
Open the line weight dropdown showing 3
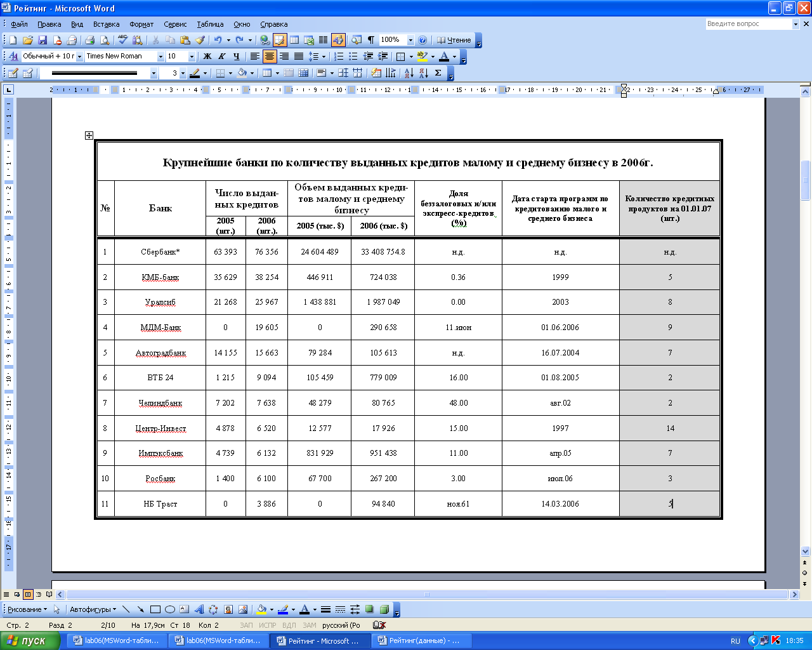point(183,73)
